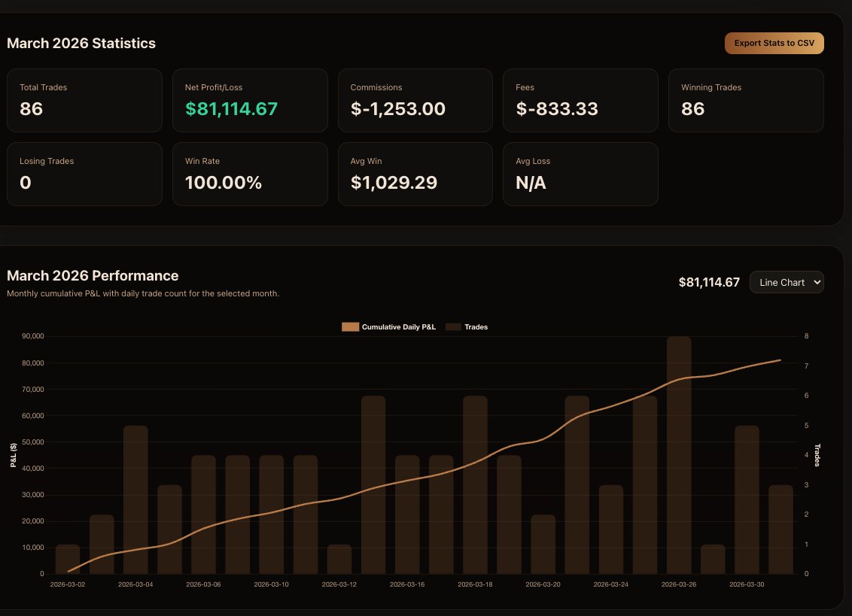852x616 pixels.
Task: Click the 50,000 P&L axis label
Action: coord(33,442)
